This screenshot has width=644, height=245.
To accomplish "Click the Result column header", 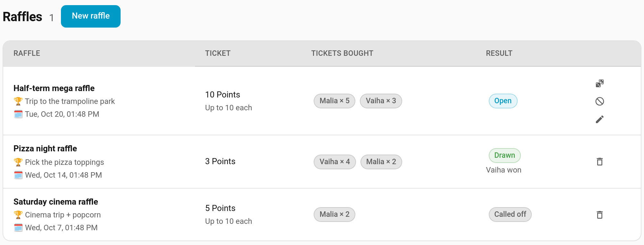I will 499,53.
